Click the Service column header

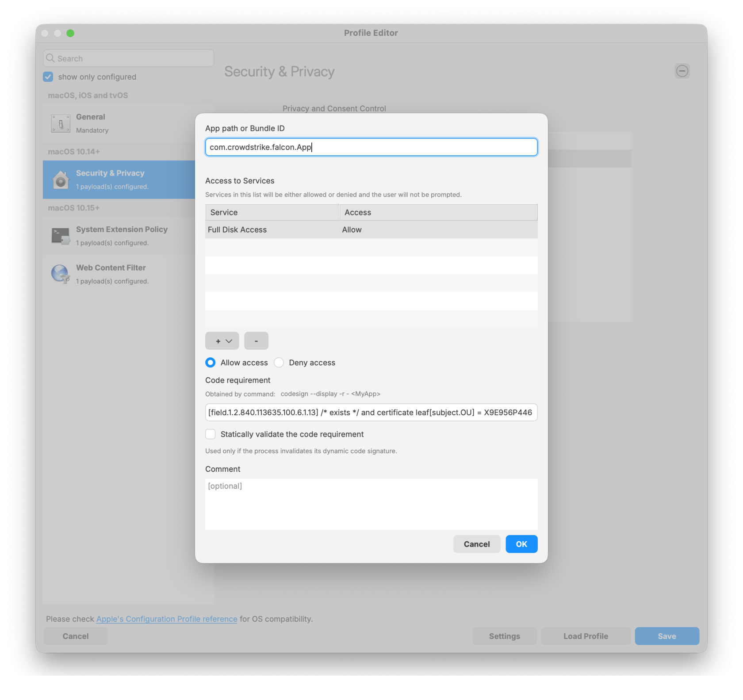point(272,213)
